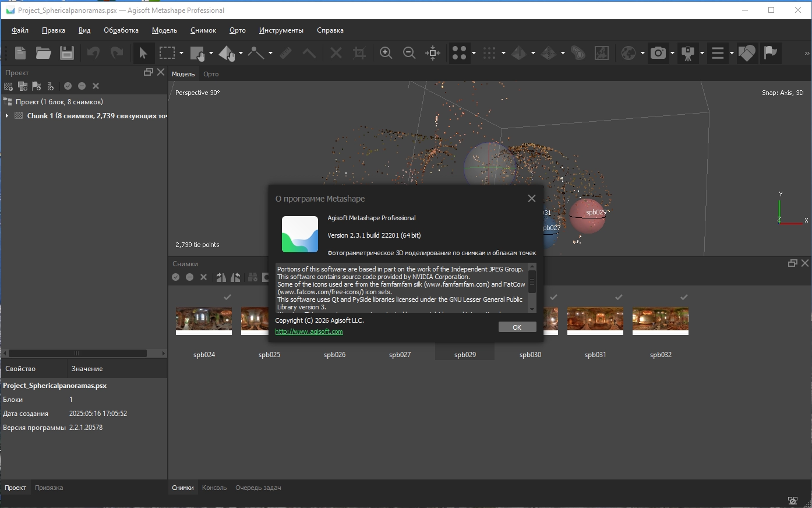This screenshot has width=812, height=508.
Task: Click the Zoom Out magnifier icon
Action: (x=409, y=53)
